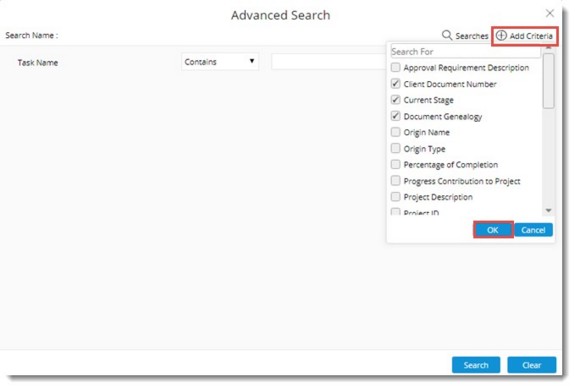This screenshot has width=575, height=388.
Task: Uncheck the Client Document Number checkbox
Action: pos(395,84)
